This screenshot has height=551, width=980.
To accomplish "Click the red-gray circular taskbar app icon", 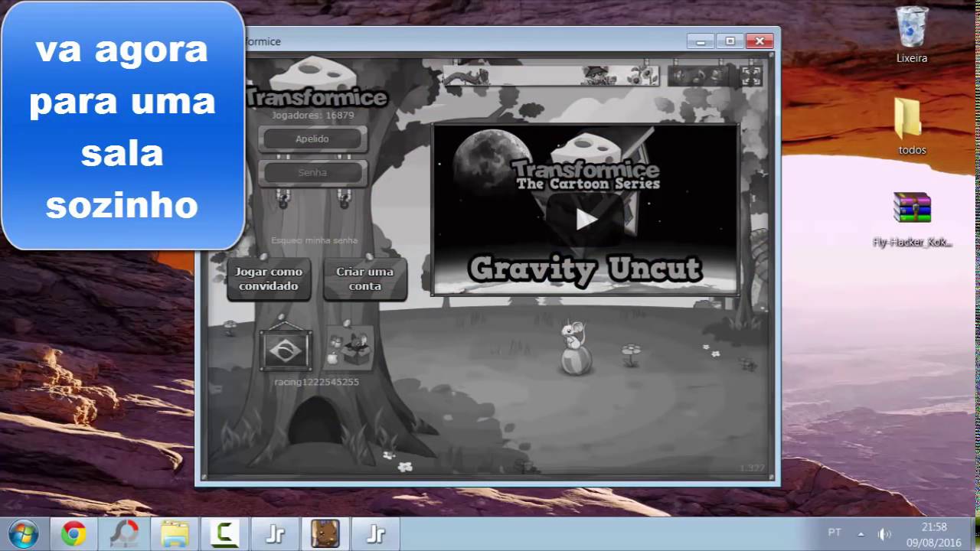I will pos(124,533).
